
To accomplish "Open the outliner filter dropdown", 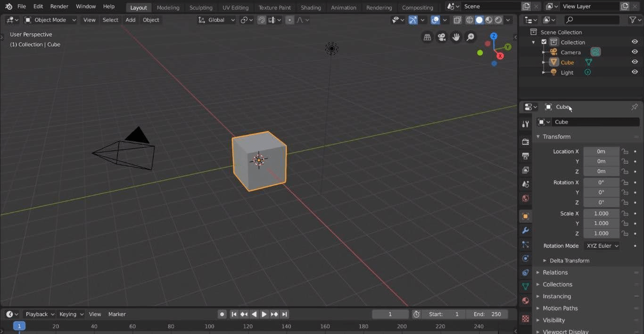I will click(634, 20).
